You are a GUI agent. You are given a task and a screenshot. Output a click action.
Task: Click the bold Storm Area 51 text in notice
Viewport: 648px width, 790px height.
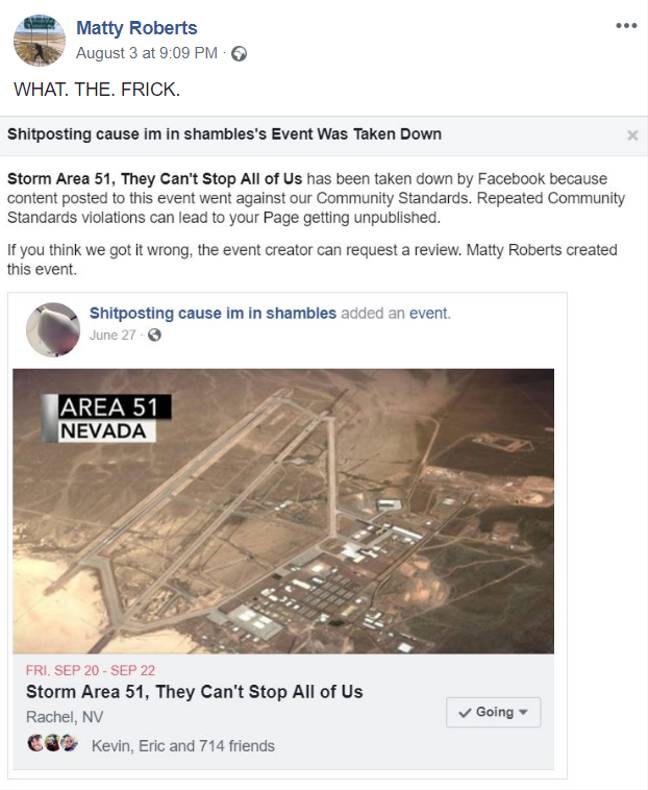155,178
